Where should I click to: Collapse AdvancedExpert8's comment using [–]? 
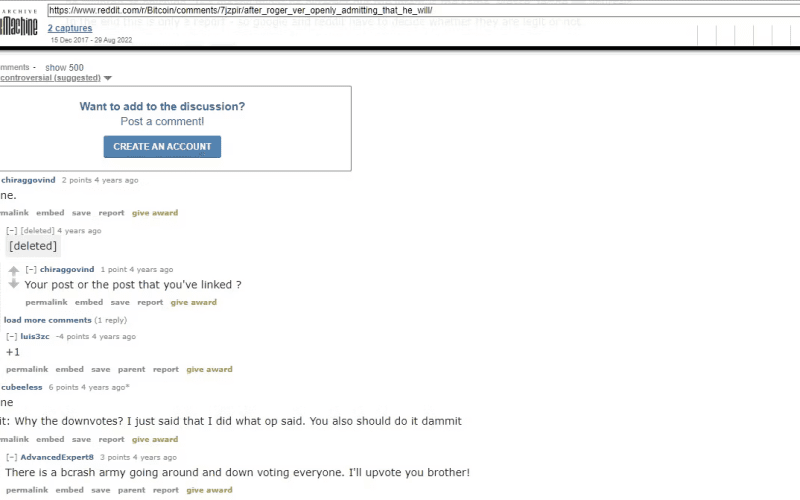click(12, 458)
